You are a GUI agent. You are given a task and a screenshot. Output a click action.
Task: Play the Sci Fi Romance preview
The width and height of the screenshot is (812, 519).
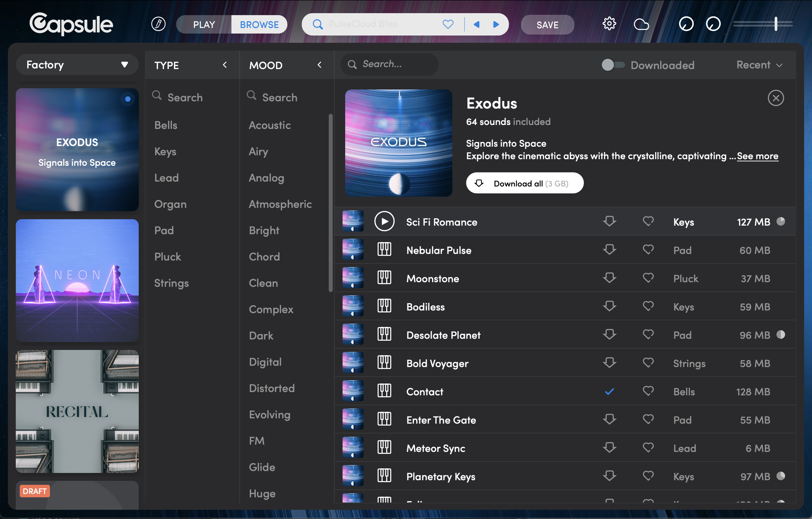(384, 221)
